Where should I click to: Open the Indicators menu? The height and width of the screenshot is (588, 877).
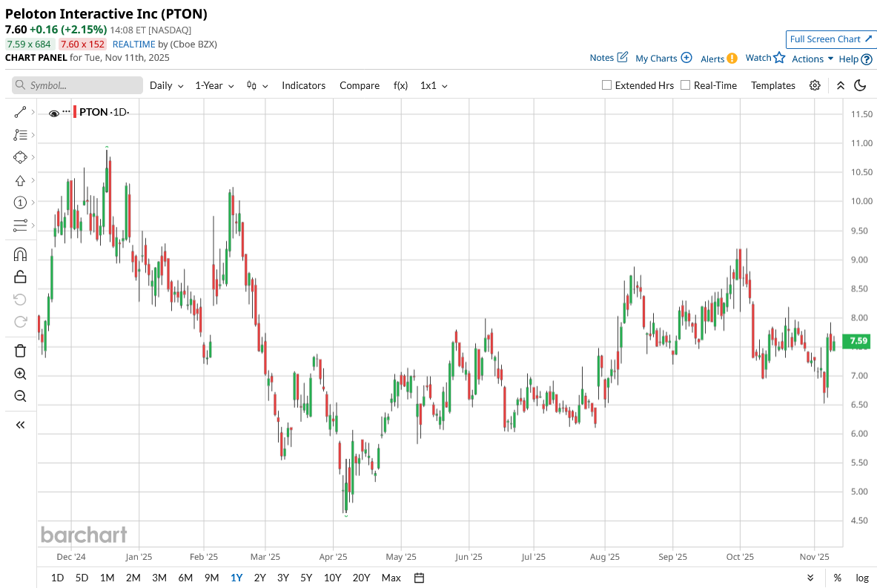click(303, 85)
